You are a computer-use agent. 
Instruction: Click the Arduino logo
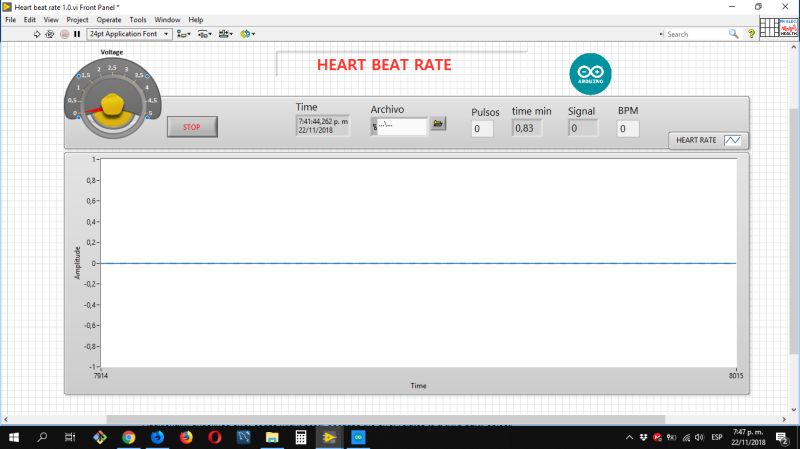[x=590, y=74]
